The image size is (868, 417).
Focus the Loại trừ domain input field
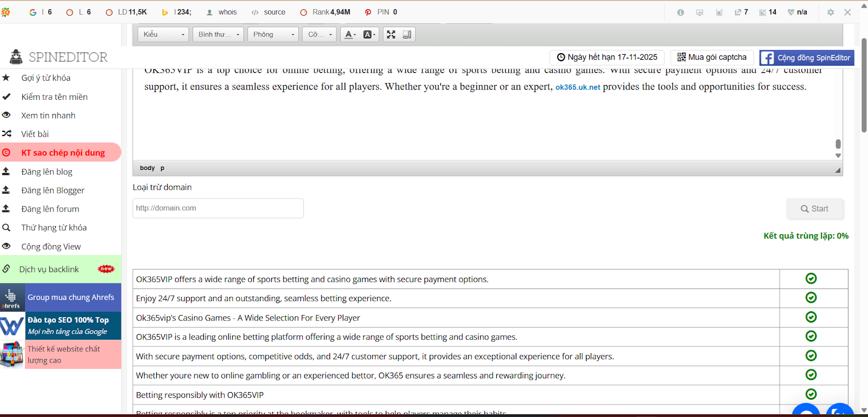tap(218, 208)
